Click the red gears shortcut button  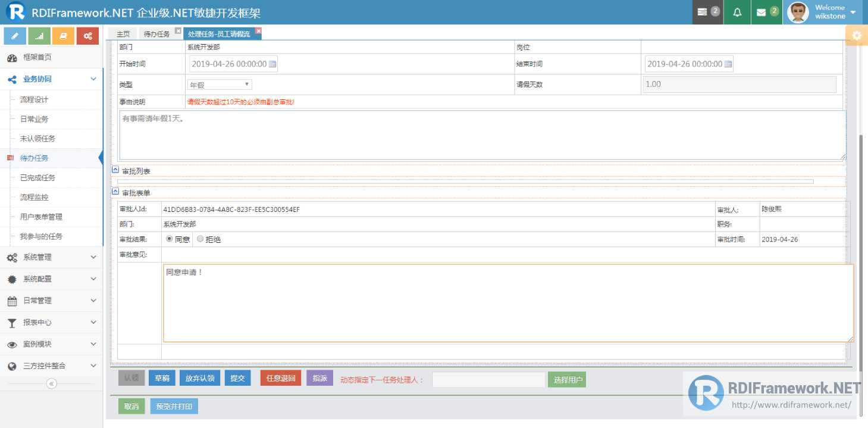(x=87, y=36)
